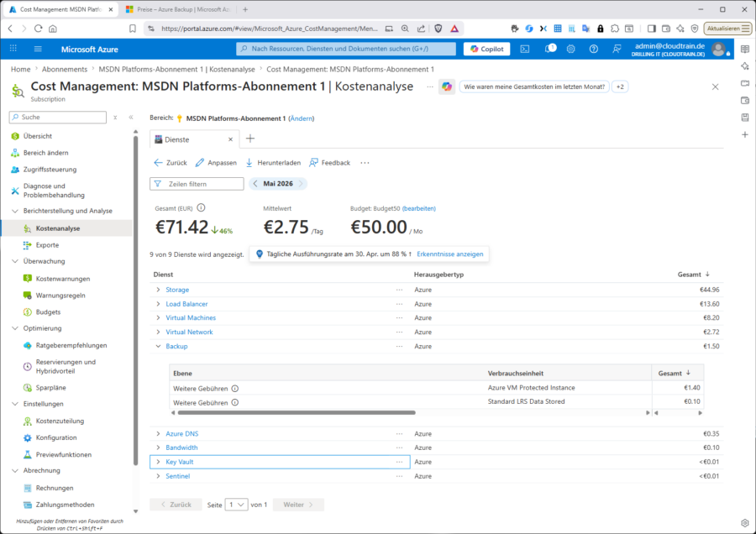
Task: Open Budgets in the sidebar
Action: 48,311
